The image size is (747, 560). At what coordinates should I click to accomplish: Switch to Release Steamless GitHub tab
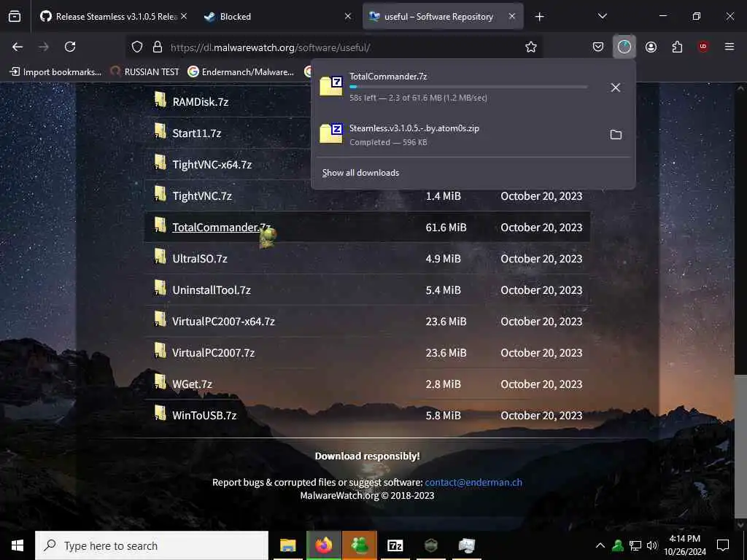[x=115, y=17]
